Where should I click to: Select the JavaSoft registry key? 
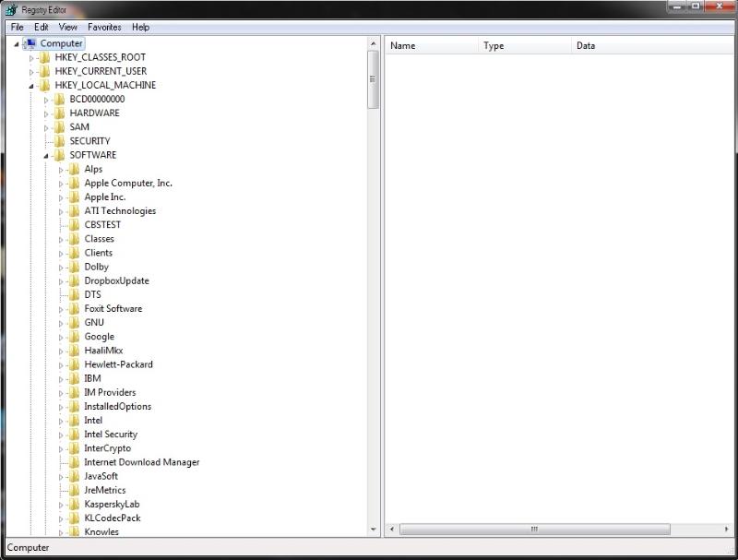click(101, 476)
